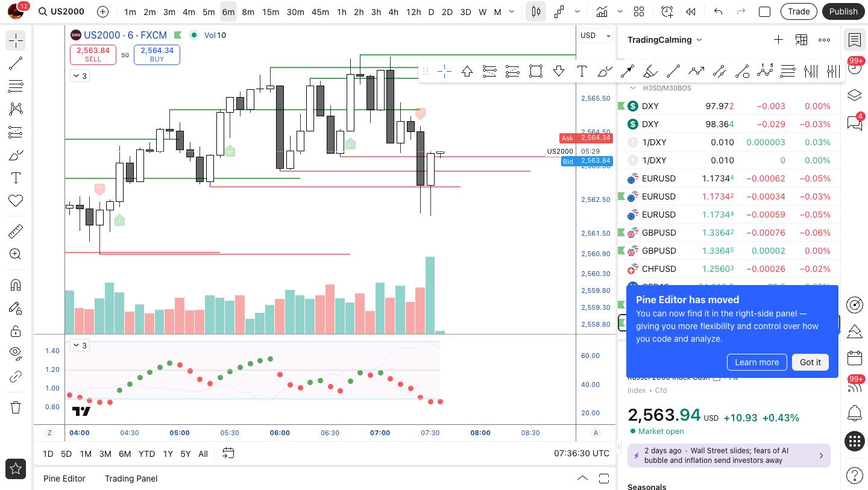The height and width of the screenshot is (490, 868).
Task: Toggle hide all drawings eye icon
Action: 16,352
